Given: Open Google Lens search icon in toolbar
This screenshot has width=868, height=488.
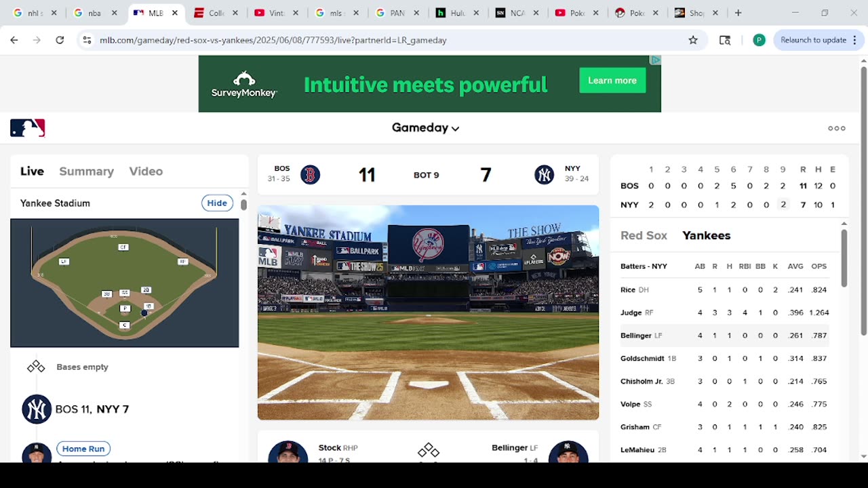Looking at the screenshot, I should (x=725, y=40).
